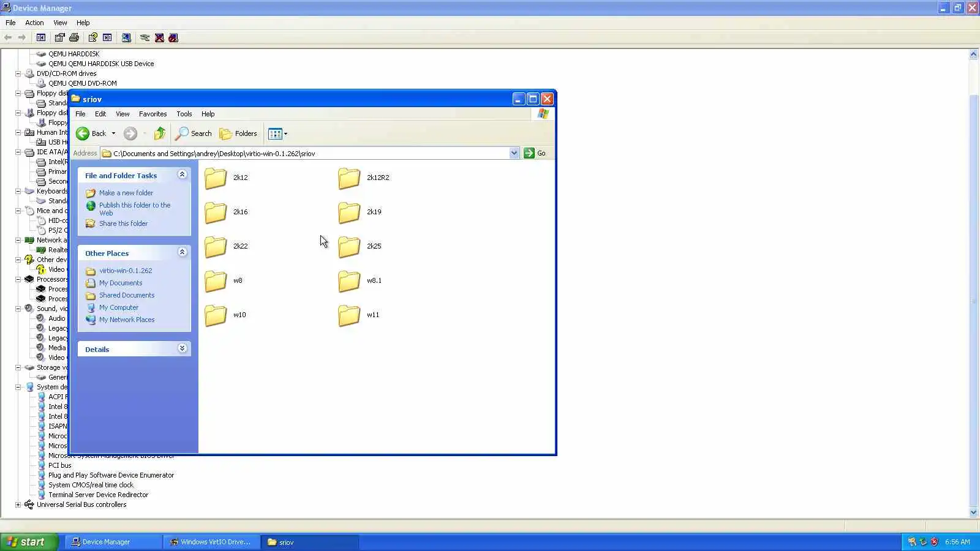
Task: Click the Update Driver toolbar icon
Action: tap(145, 37)
